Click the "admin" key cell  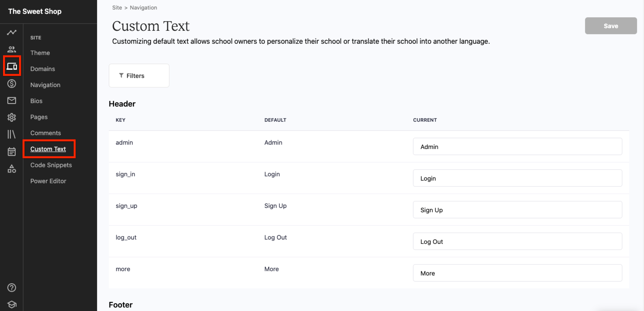pyautogui.click(x=124, y=143)
